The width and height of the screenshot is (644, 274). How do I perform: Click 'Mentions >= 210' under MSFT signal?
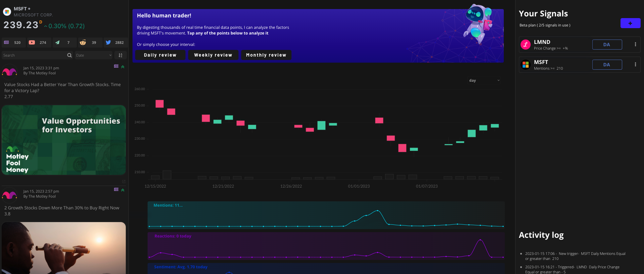548,68
